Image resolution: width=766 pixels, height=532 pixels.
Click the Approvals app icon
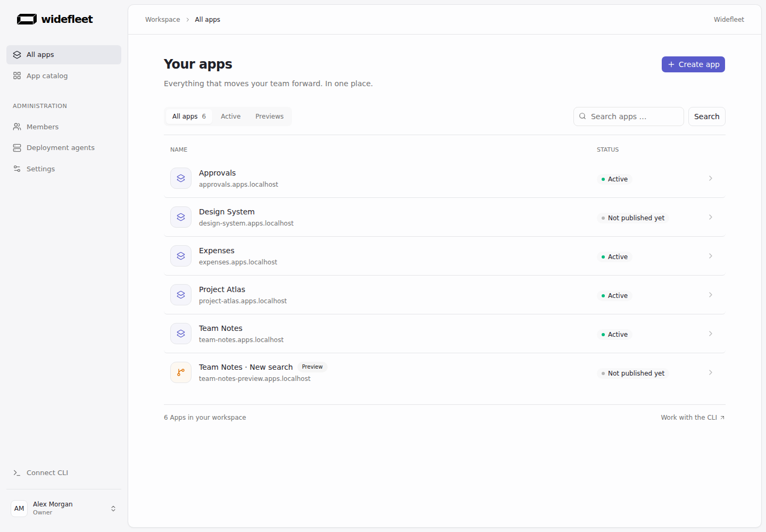click(181, 178)
